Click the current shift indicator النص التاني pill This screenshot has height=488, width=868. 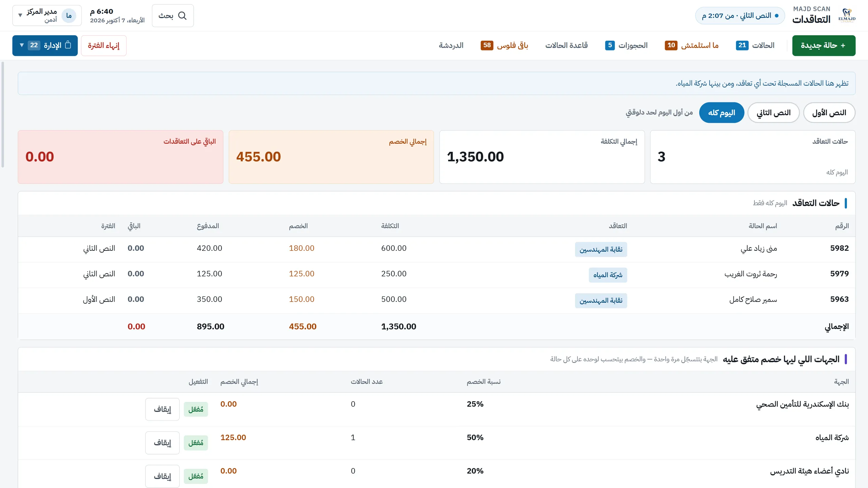point(740,16)
